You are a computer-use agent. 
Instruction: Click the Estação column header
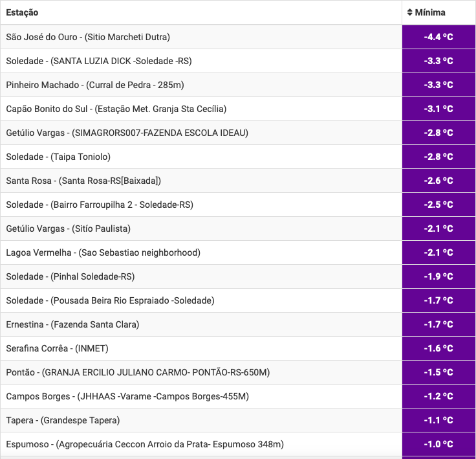click(22, 12)
